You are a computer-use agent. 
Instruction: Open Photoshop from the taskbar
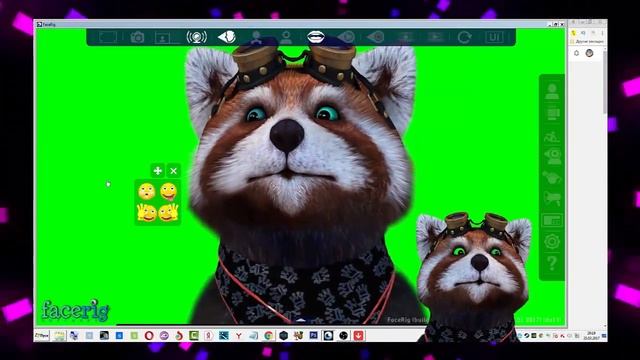[313, 336]
